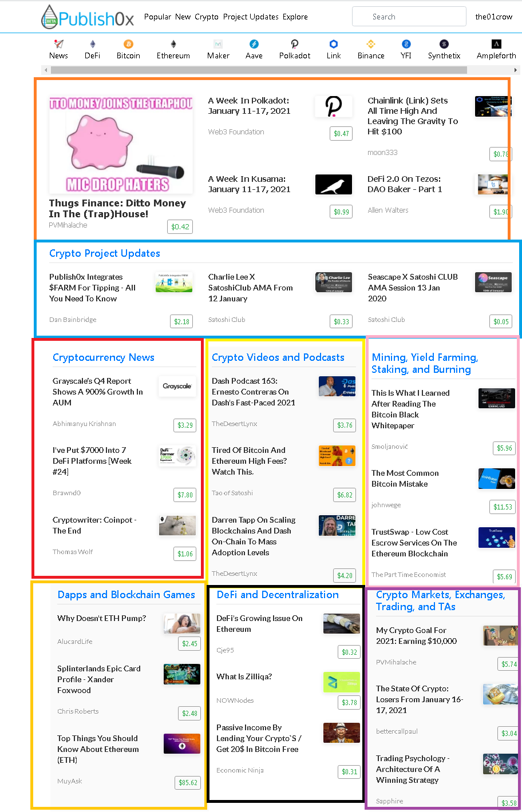Viewport: 522px width, 812px height.
Task: Open the New menu item
Action: coord(183,17)
